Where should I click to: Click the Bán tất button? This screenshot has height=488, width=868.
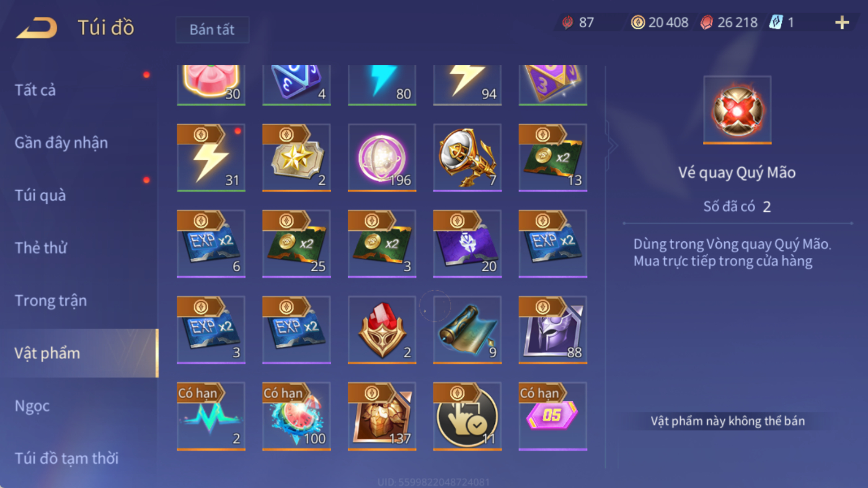point(212,30)
